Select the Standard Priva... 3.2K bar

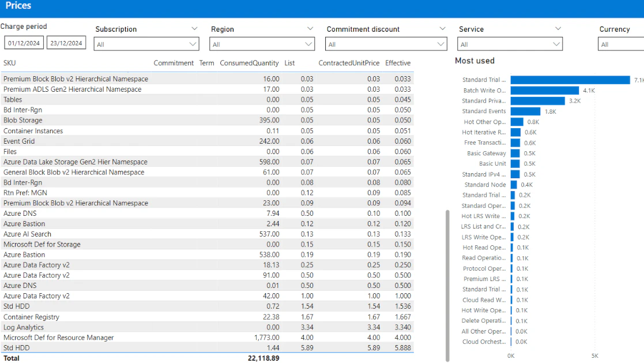pyautogui.click(x=537, y=101)
